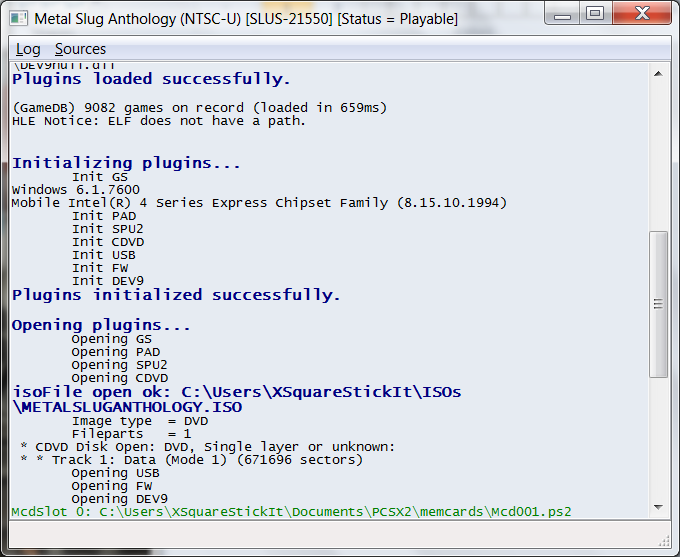Image resolution: width=680 pixels, height=557 pixels.
Task: Click the 'Initializing plugins...' heading
Action: click(126, 163)
